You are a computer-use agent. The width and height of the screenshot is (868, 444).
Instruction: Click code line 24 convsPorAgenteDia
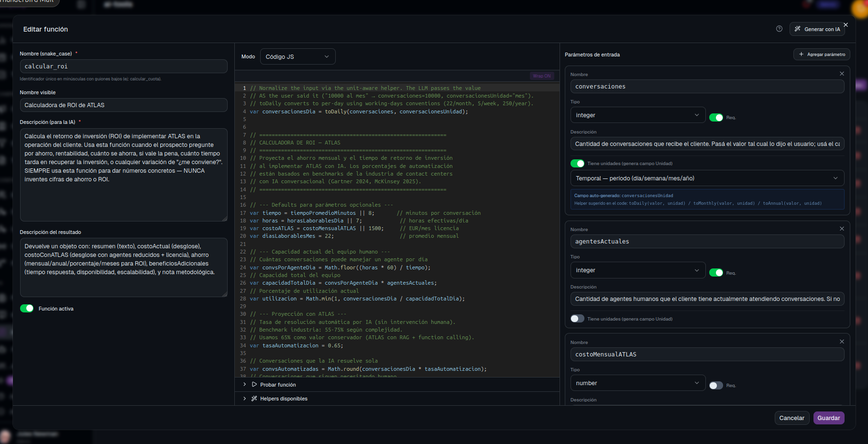point(340,267)
